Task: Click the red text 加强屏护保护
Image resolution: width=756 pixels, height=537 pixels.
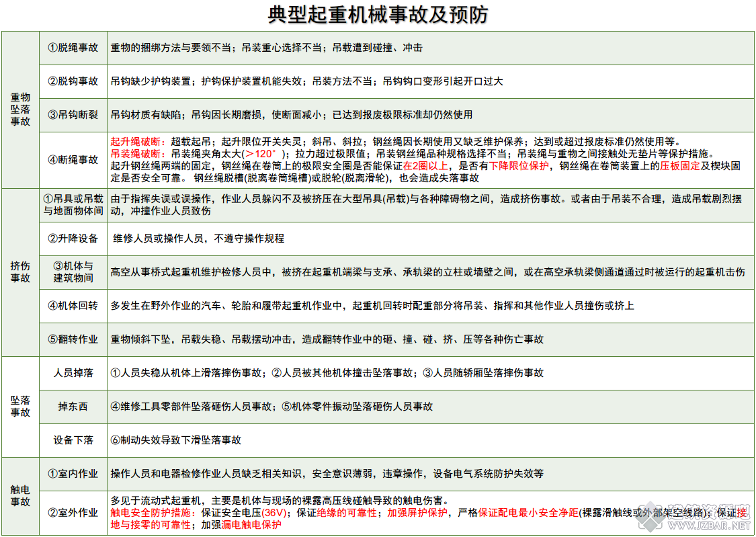Action: tap(417, 513)
